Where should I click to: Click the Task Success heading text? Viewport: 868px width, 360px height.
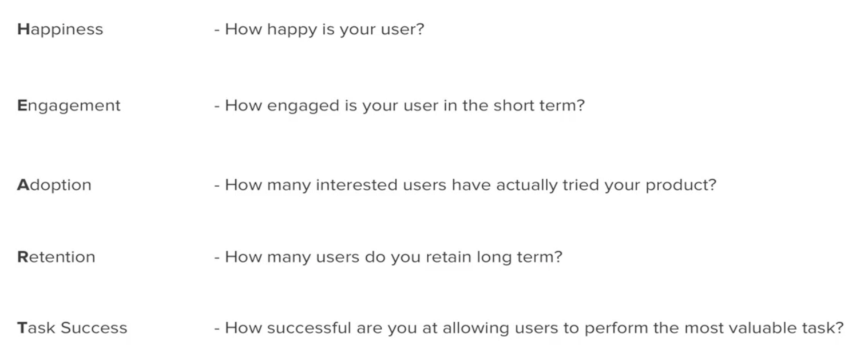pos(72,328)
